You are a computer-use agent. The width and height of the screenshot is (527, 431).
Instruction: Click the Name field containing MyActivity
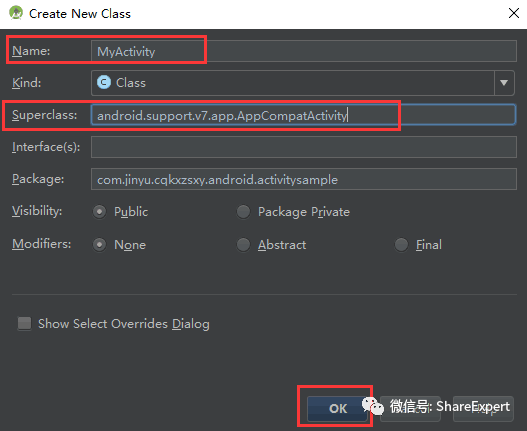point(304,51)
